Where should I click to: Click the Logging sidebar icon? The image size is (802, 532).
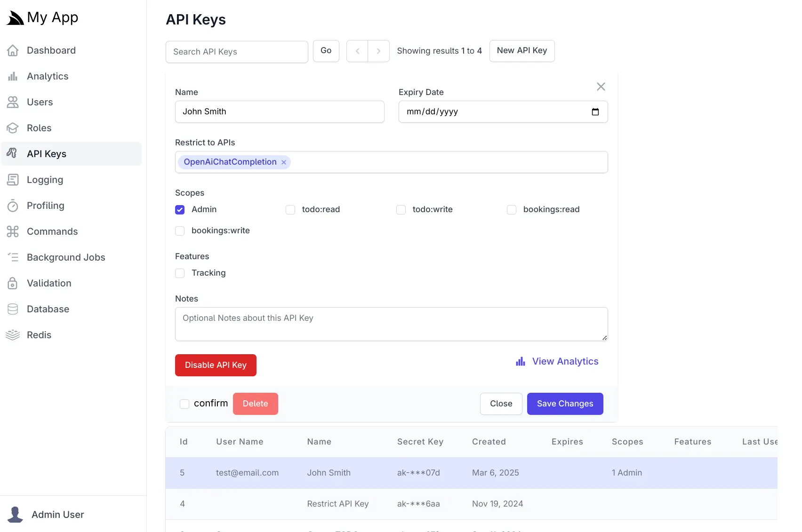point(13,180)
